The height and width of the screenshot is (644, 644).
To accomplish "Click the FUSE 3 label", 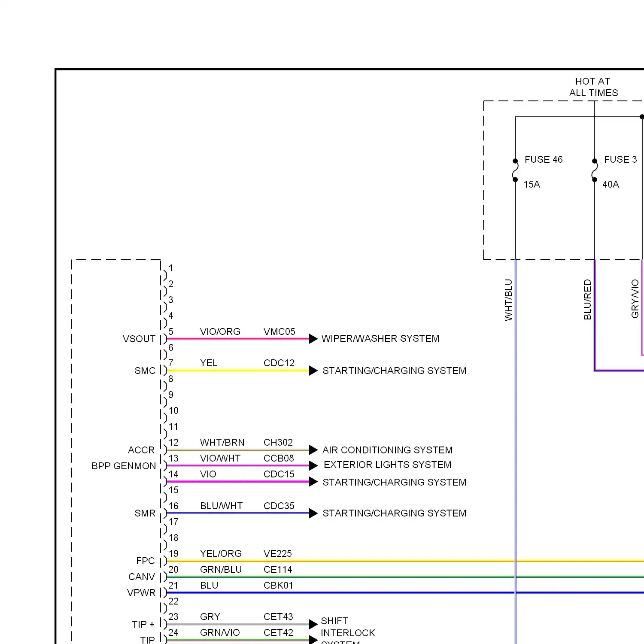I will coord(620,159).
